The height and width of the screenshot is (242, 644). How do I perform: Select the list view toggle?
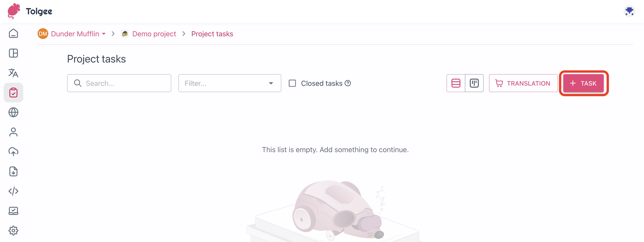click(x=456, y=83)
